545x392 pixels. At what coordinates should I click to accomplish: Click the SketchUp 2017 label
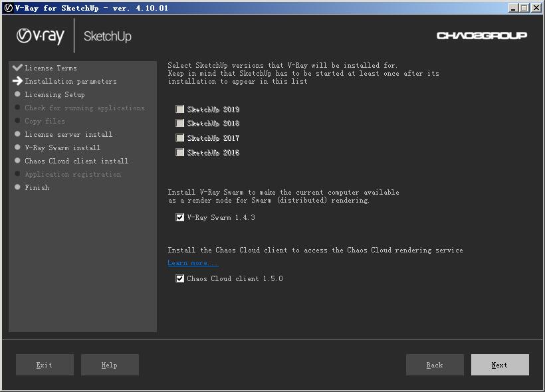coord(213,138)
